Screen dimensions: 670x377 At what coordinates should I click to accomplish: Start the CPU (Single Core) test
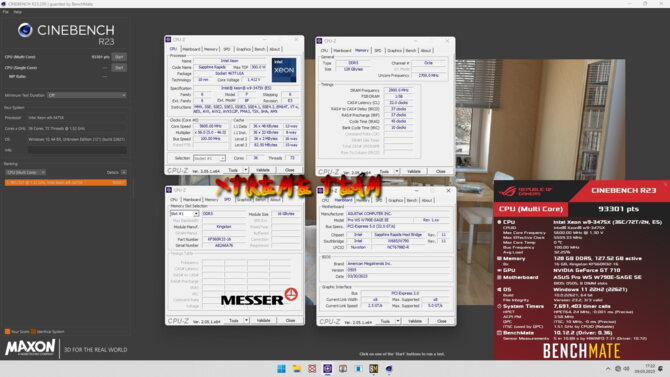coord(119,68)
